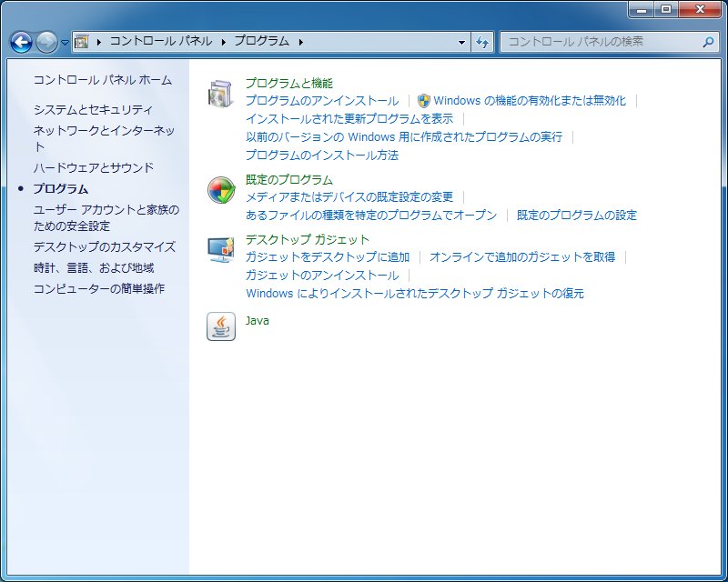
Task: Open the recent pages dropdown arrow
Action: (x=65, y=43)
